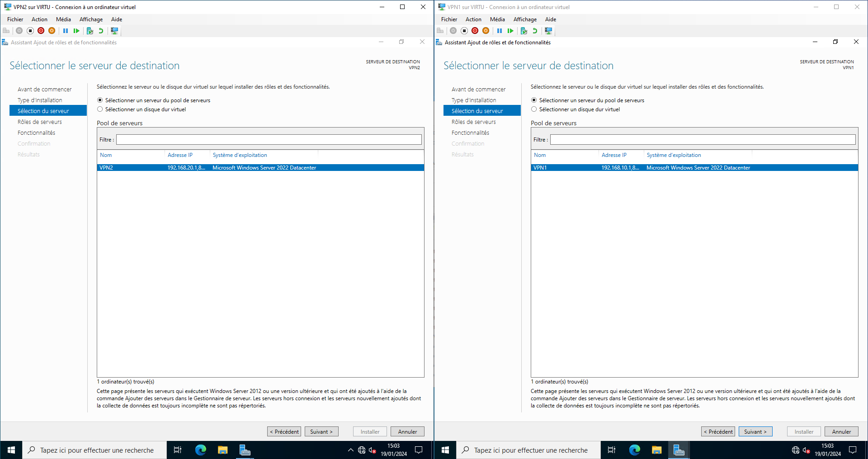
Task: Expand hidden tray icons in VPN2 taskbar
Action: point(350,450)
